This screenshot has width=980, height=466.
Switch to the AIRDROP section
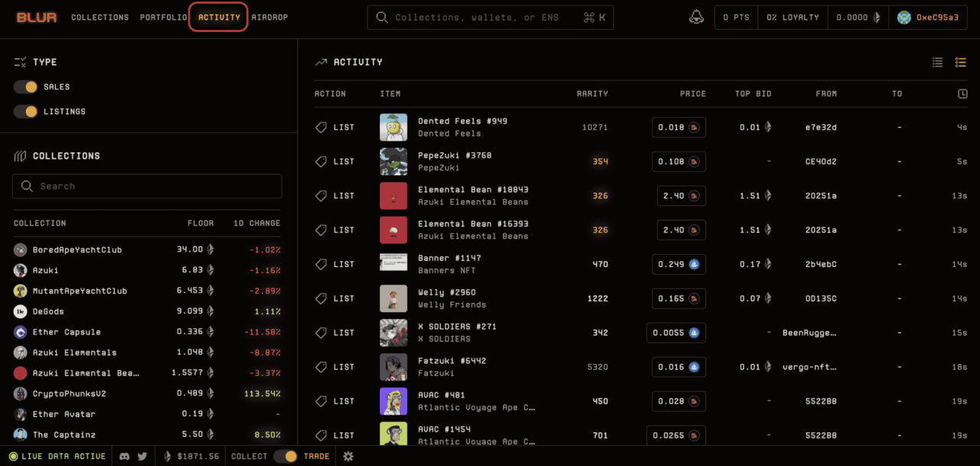pyautogui.click(x=270, y=17)
